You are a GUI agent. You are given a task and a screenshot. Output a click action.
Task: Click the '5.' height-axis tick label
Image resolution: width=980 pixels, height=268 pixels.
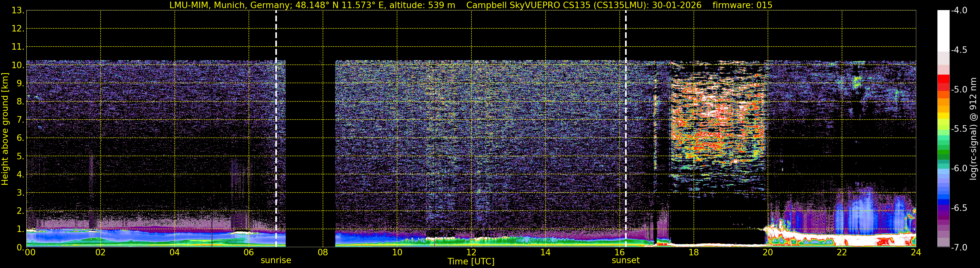point(20,156)
